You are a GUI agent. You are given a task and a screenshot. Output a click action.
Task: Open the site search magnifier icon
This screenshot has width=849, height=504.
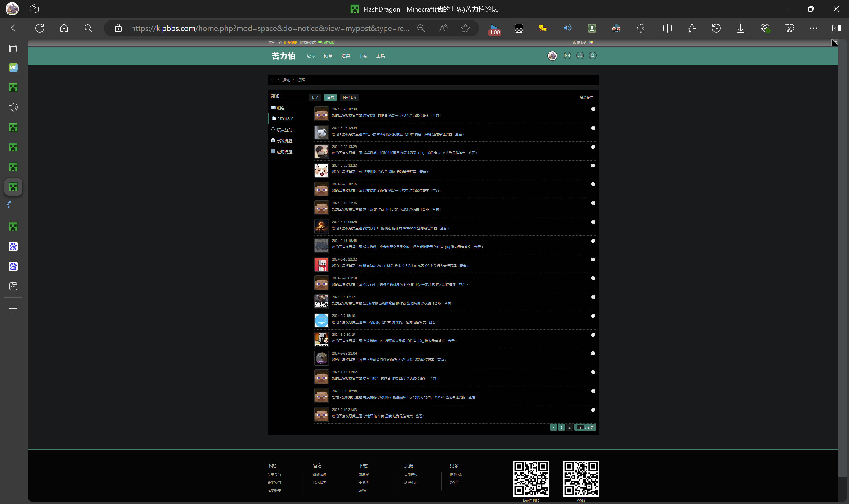[x=593, y=56]
